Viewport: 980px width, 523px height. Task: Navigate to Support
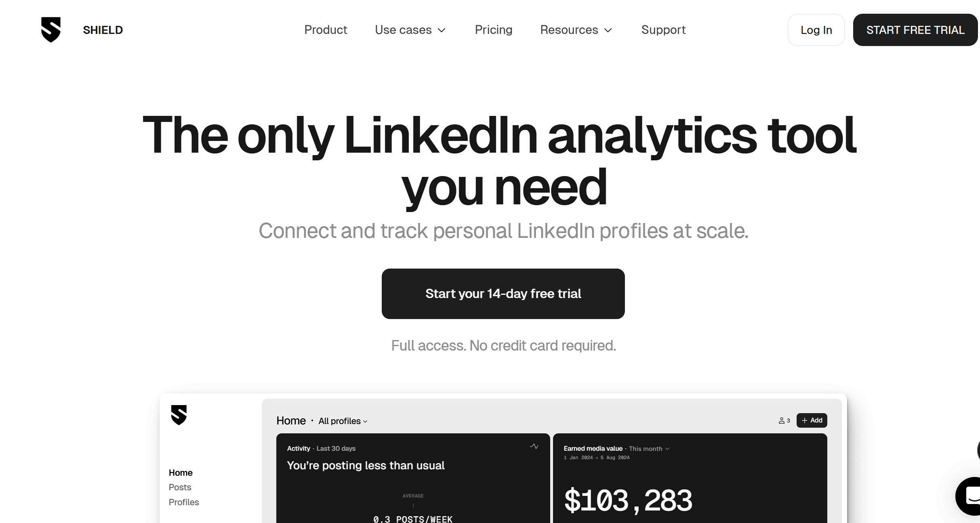click(663, 30)
